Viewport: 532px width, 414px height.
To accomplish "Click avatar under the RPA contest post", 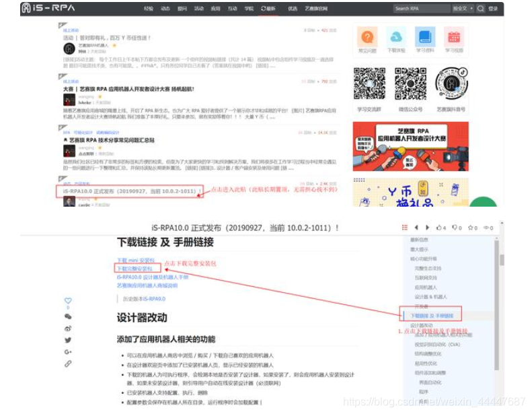I will (x=69, y=100).
